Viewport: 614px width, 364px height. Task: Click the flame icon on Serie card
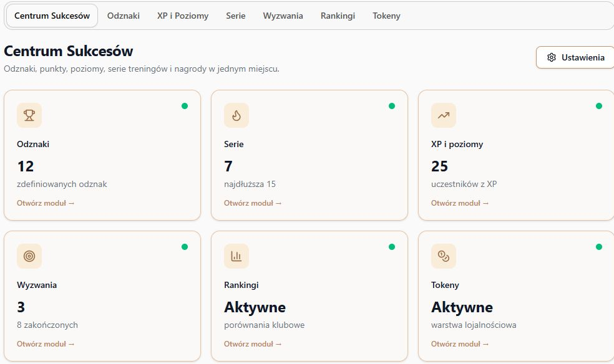[236, 115]
